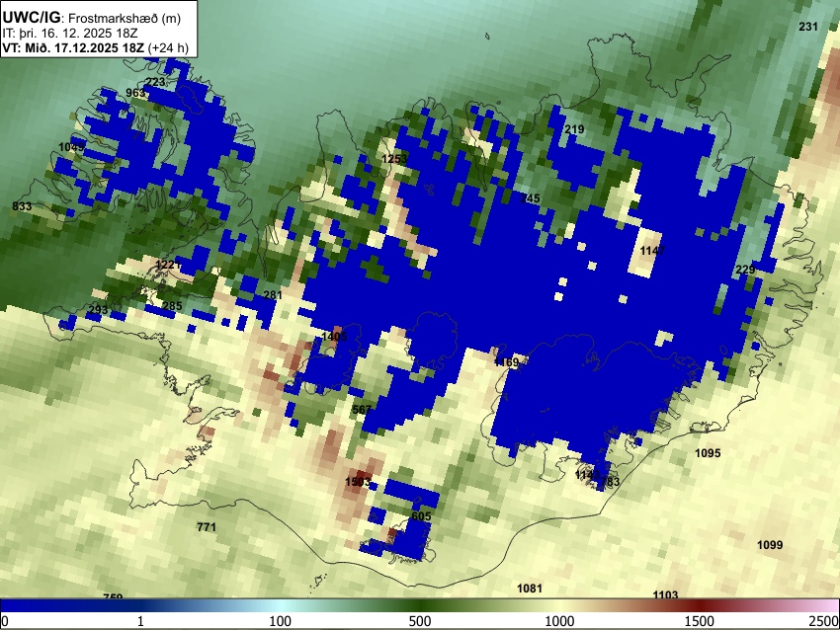Viewport: 840px width, 630px height.
Task: Click the legend label 0
Action: coord(5,621)
